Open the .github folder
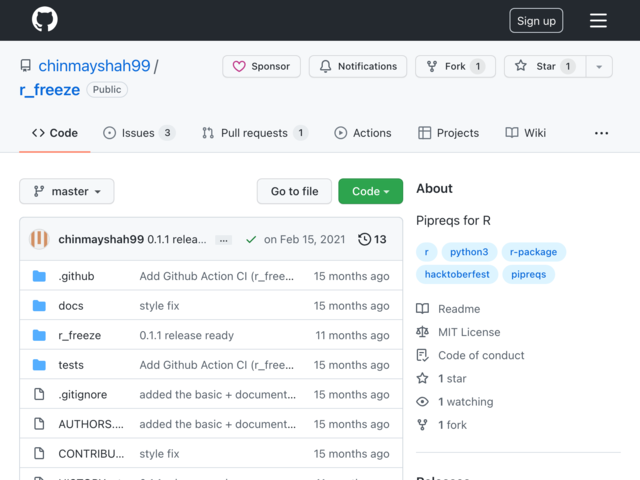This screenshot has height=480, width=640. [76, 276]
